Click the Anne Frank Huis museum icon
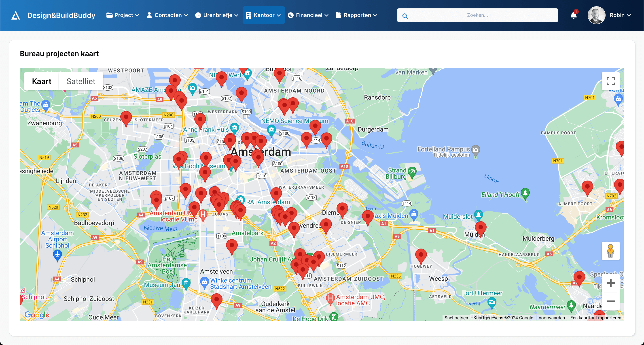The image size is (644, 345). coord(235,128)
